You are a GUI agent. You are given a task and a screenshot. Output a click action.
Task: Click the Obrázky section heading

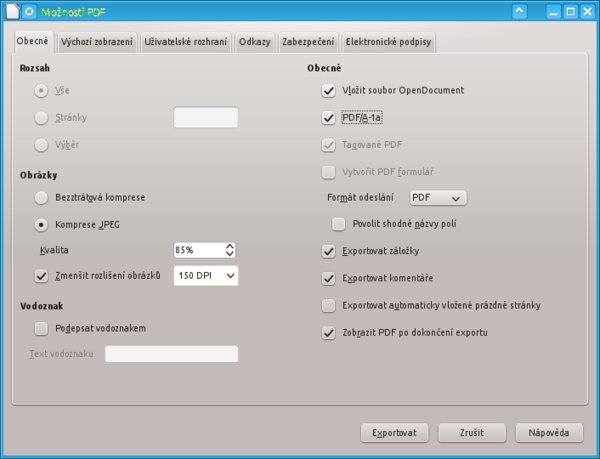pos(39,175)
